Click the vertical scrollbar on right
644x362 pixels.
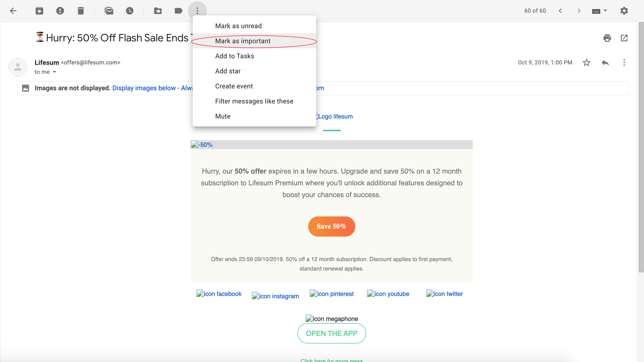tap(641, 147)
